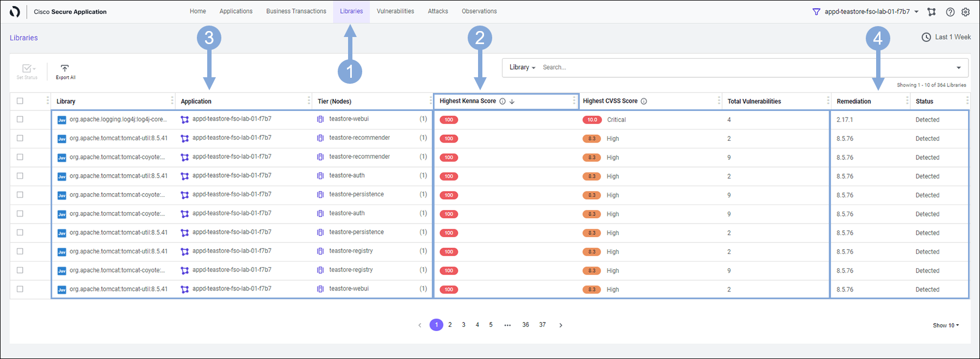Image resolution: width=980 pixels, height=359 pixels.
Task: Click the Kenna Score sort arrow
Action: (x=512, y=101)
